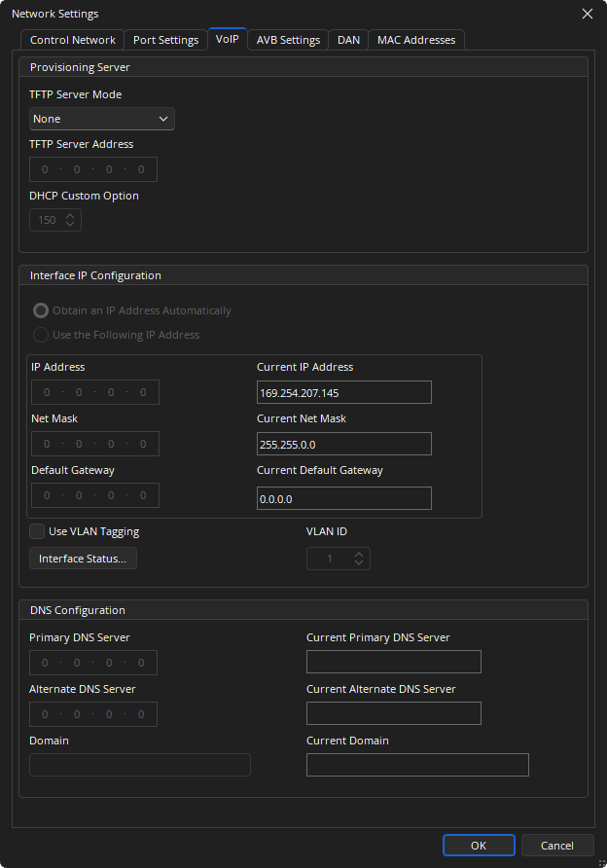Click the Current IP Address field
Viewport: 607px width, 868px height.
pos(343,392)
